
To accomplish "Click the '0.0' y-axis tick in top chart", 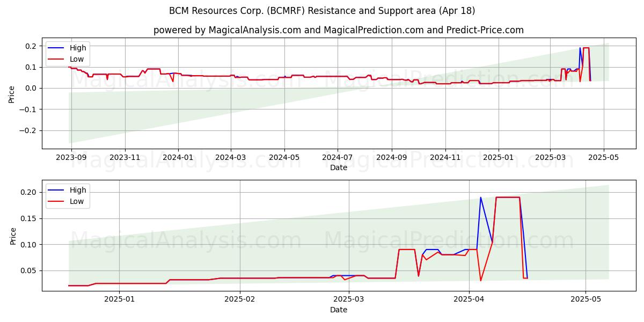I will pyautogui.click(x=31, y=88).
